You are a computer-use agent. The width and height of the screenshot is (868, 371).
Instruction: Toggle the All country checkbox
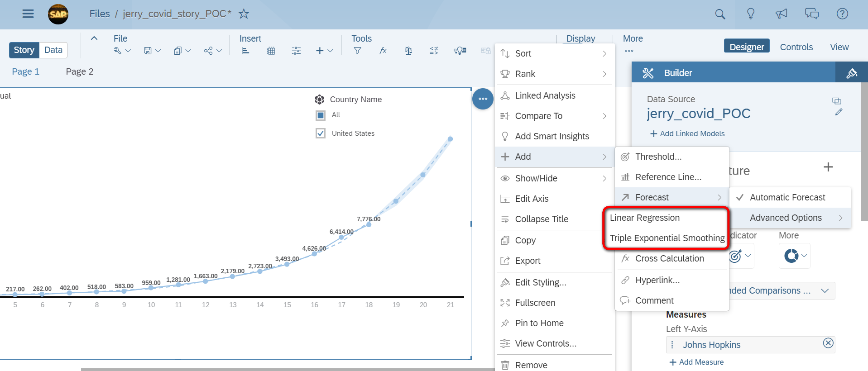click(321, 115)
